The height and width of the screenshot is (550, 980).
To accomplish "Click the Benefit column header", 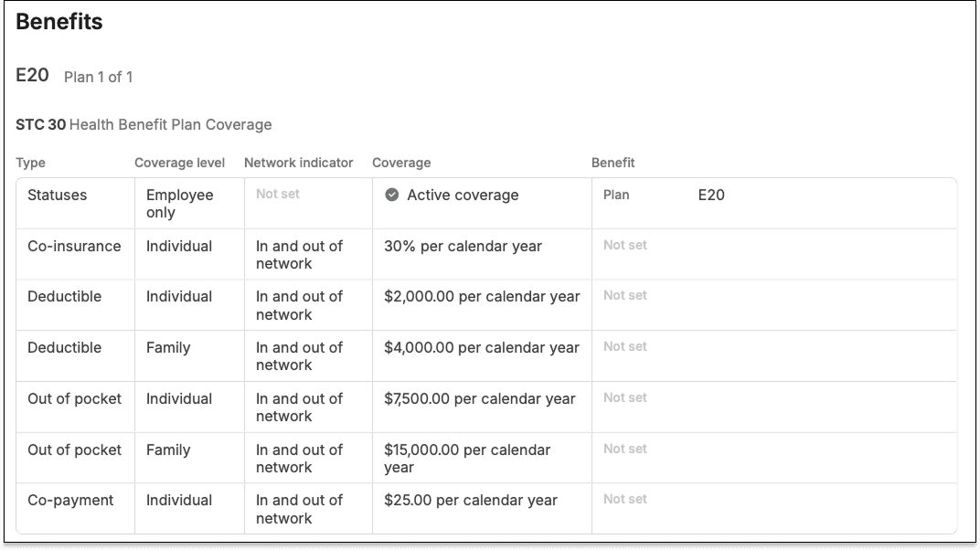I will [612, 163].
